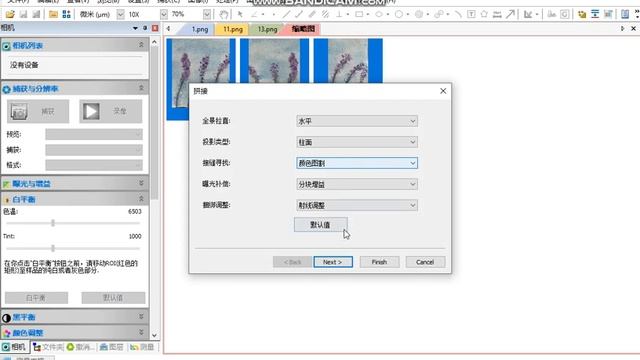Open the camera panel menu arrow

tap(135, 28)
